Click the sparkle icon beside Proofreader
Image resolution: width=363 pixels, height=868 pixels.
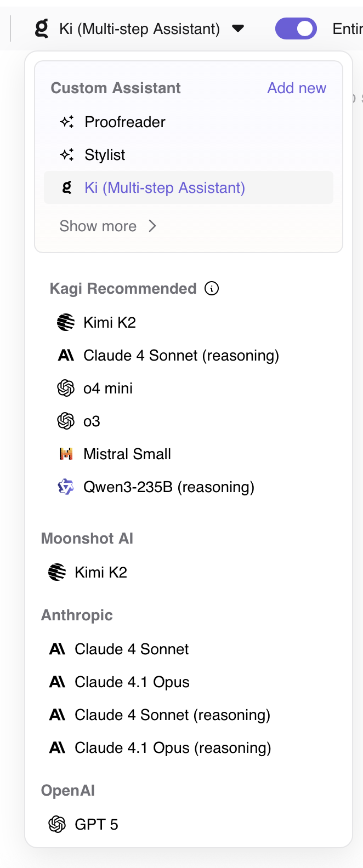[67, 122]
